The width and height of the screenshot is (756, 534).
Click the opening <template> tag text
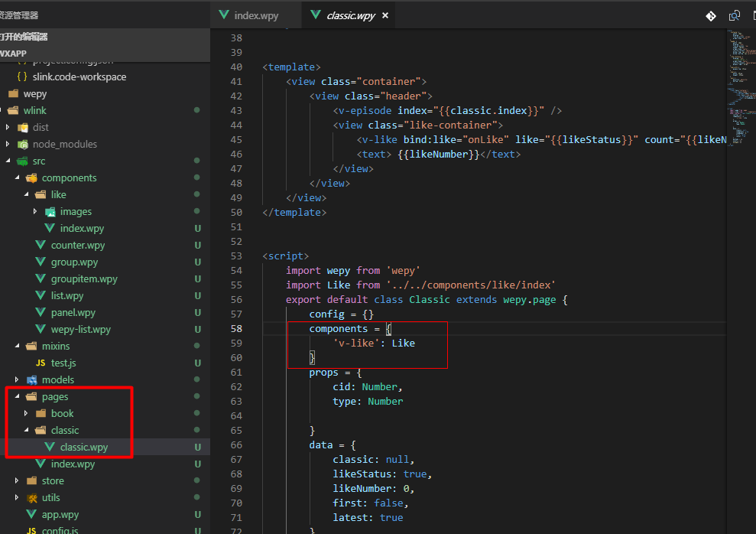(291, 67)
